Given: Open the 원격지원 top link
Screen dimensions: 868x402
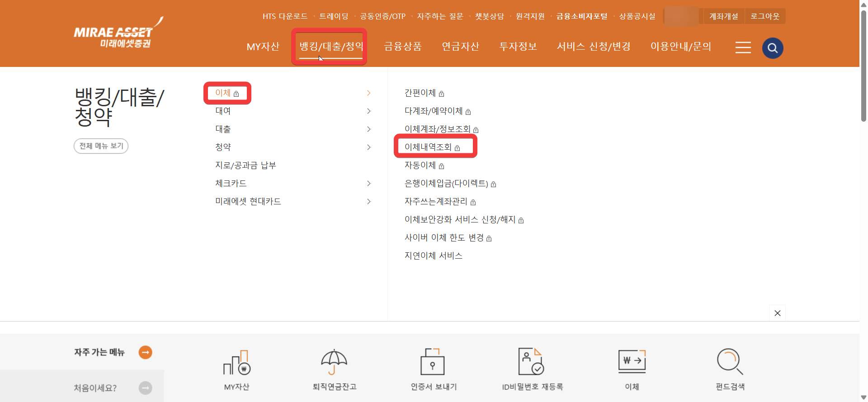Looking at the screenshot, I should 530,16.
